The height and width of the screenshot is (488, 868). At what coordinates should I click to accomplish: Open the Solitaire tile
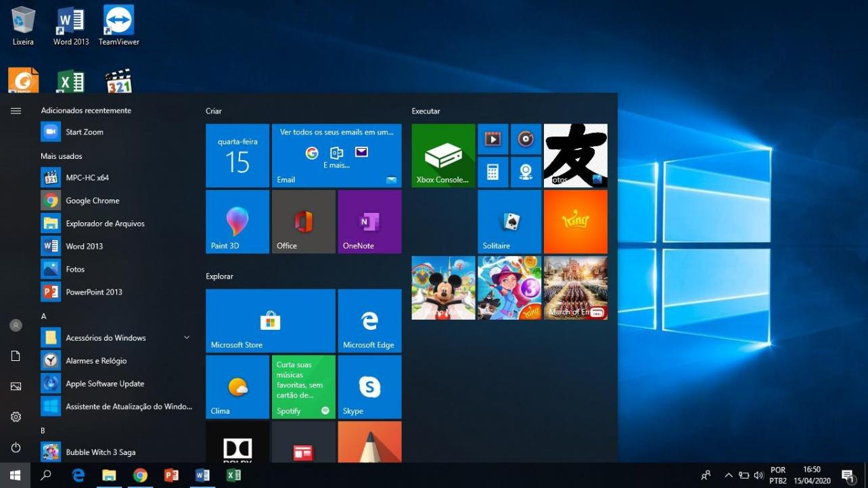tap(509, 222)
